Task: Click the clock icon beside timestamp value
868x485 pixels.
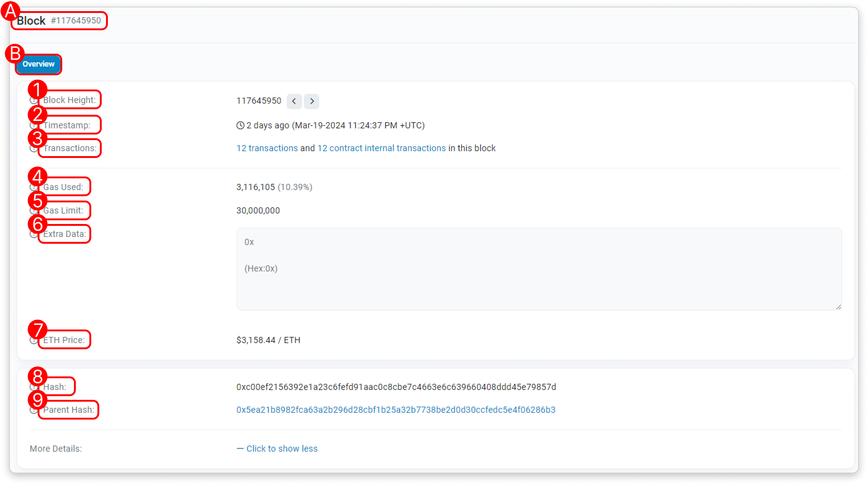Action: (240, 126)
